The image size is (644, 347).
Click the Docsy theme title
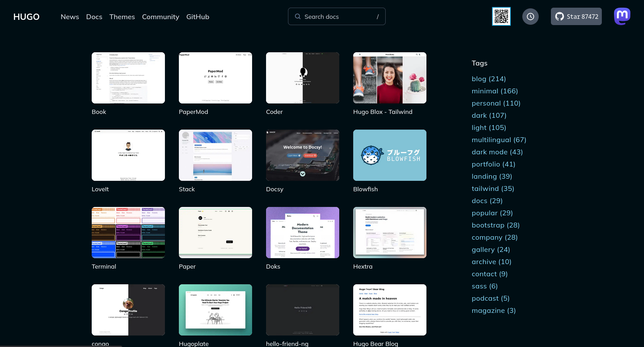(275, 189)
